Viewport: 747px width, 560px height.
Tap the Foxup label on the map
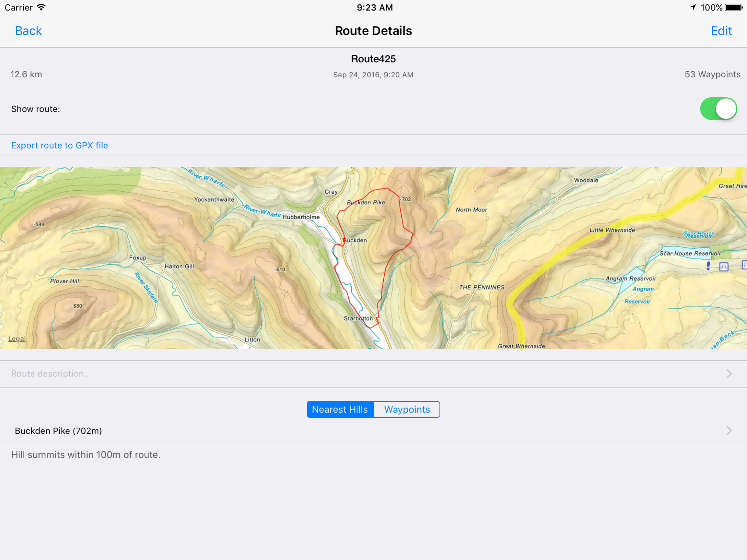138,257
